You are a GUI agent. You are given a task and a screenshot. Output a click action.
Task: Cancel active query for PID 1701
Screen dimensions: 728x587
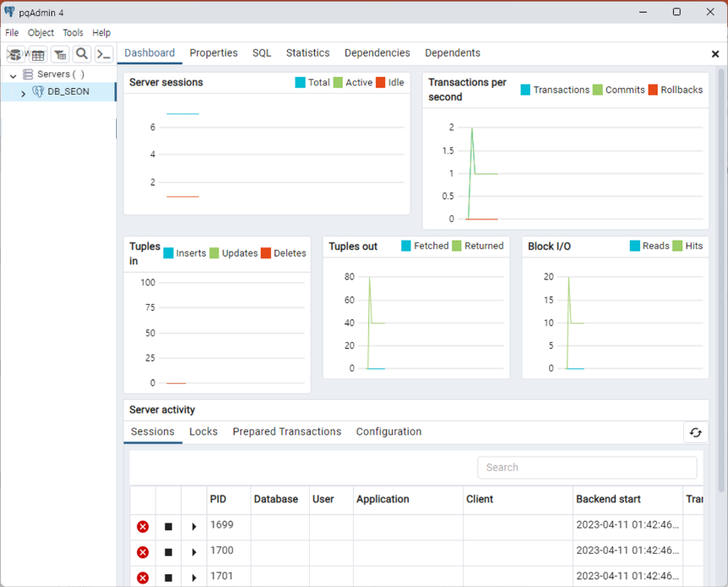(x=168, y=578)
